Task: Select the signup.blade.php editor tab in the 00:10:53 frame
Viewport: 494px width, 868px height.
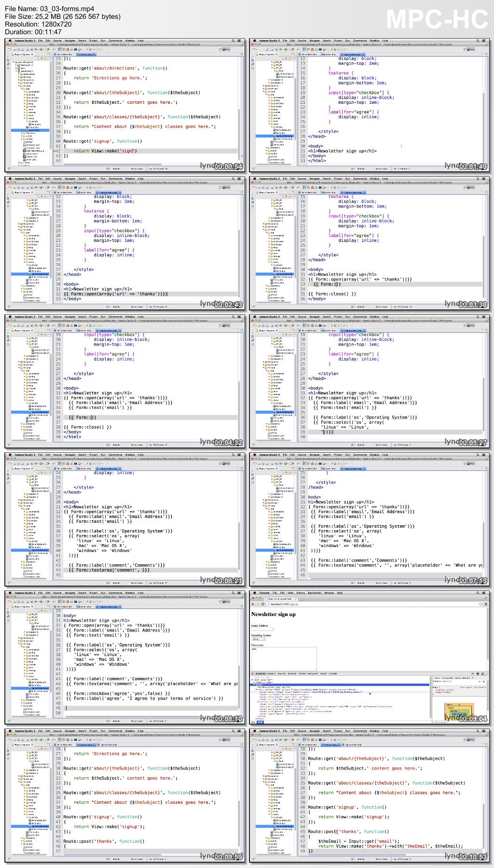Action: tap(352, 744)
